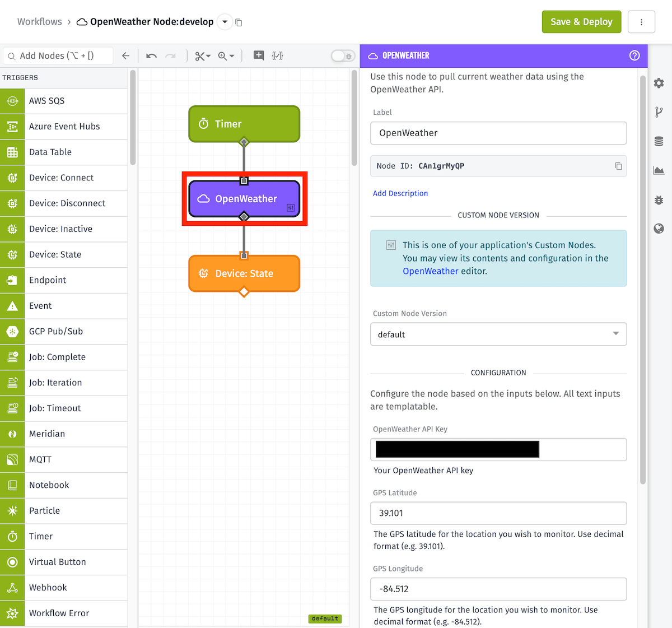
Task: Click the Label input field
Action: 498,133
